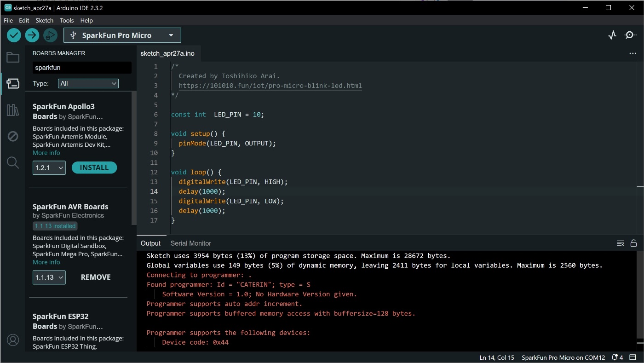Click the void loop() line
This screenshot has height=363, width=644.
[x=196, y=172]
